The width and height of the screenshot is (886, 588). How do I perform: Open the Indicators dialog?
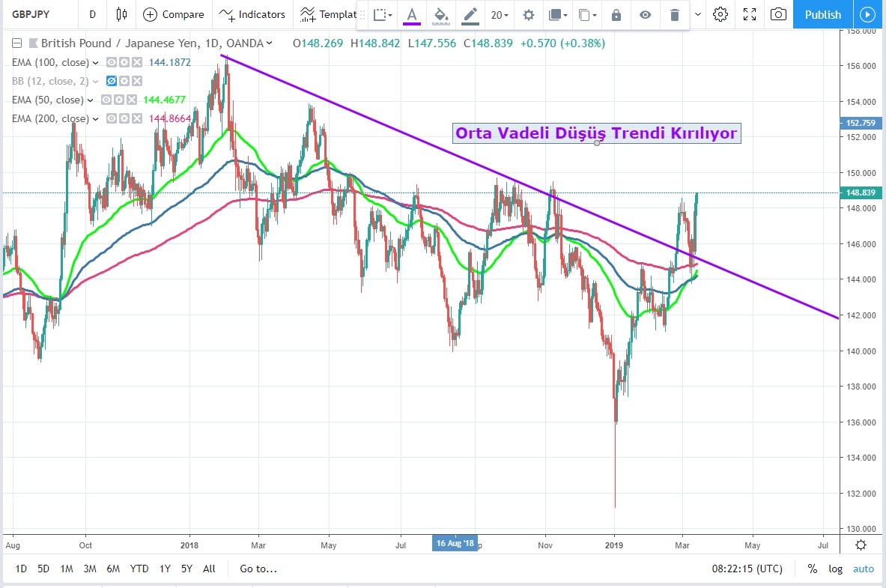(252, 14)
